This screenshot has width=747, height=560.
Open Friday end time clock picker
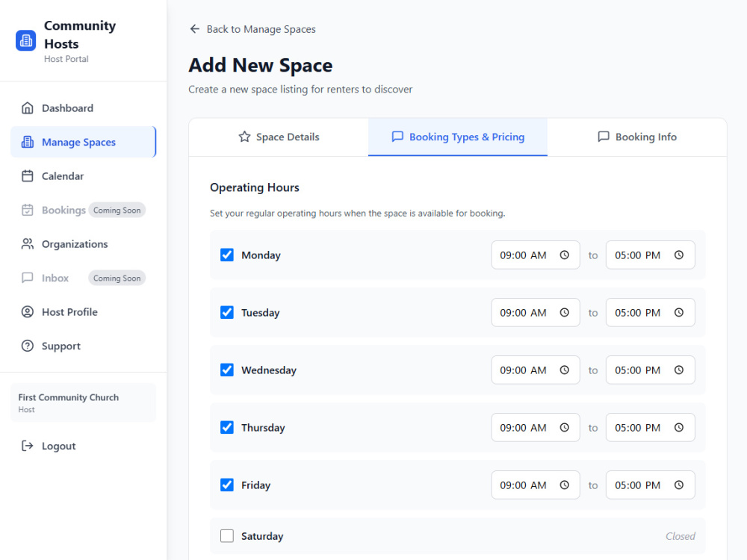pos(679,485)
